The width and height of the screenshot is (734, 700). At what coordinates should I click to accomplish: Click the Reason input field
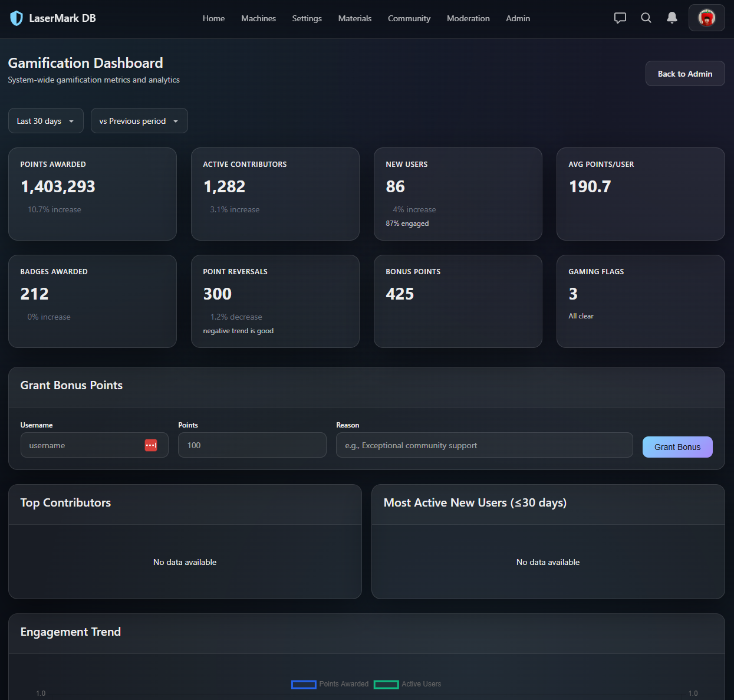point(484,445)
